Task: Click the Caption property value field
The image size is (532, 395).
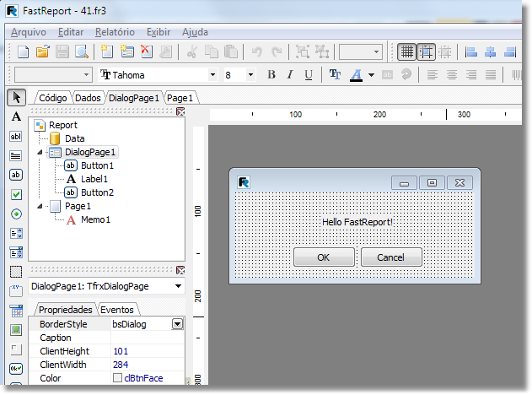Action: coord(148,338)
